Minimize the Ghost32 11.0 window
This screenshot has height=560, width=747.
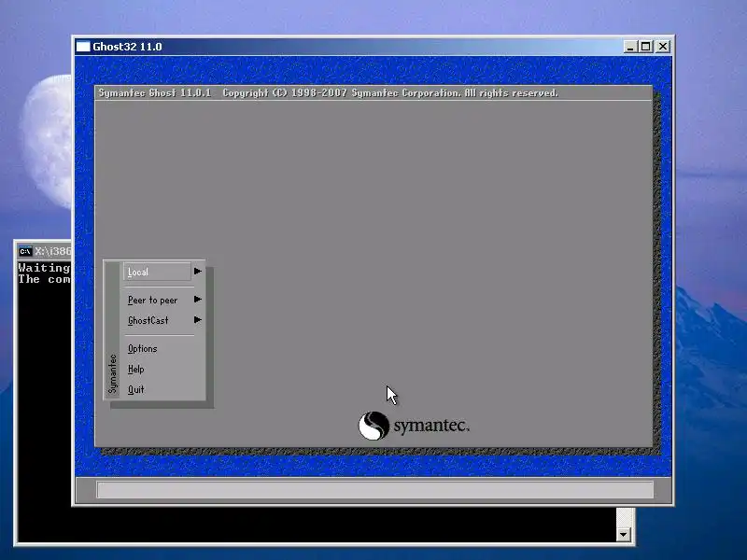point(630,47)
